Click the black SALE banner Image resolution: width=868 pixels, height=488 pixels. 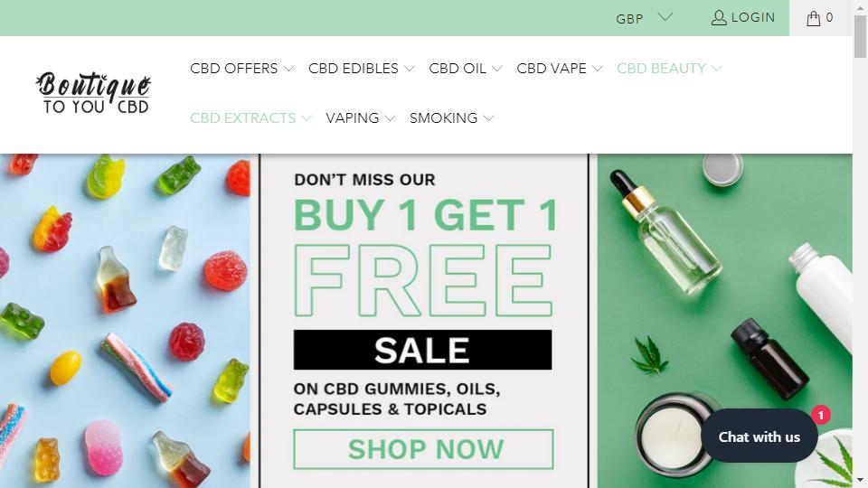point(422,350)
